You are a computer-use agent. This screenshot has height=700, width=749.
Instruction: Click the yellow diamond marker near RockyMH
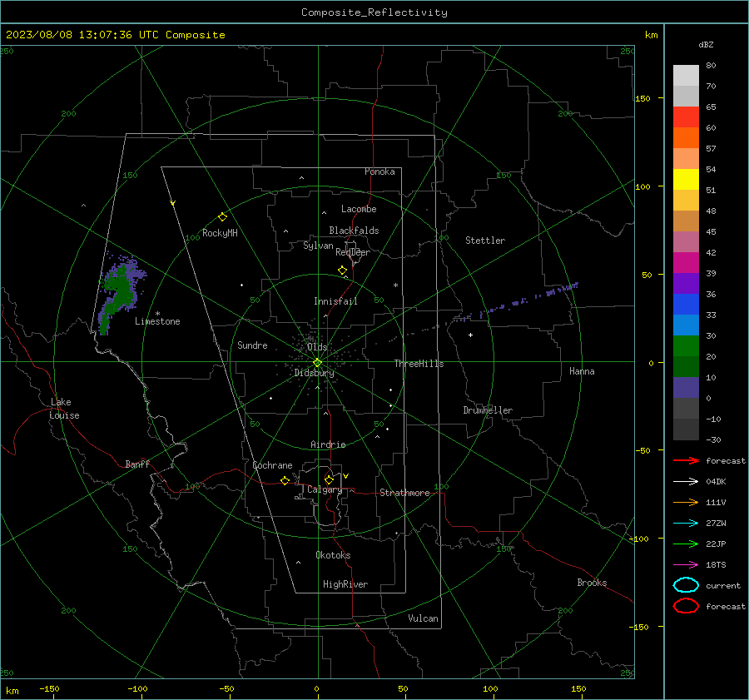pos(222,217)
